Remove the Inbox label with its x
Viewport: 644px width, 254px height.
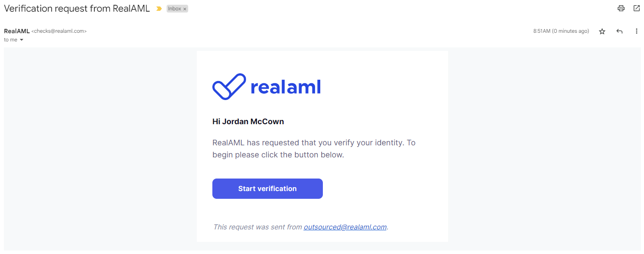click(x=185, y=9)
